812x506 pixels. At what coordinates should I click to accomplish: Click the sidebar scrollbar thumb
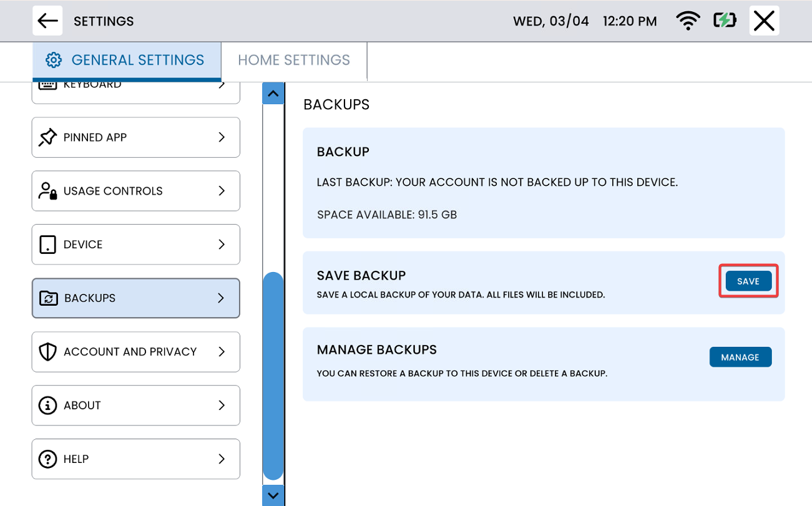pyautogui.click(x=273, y=374)
